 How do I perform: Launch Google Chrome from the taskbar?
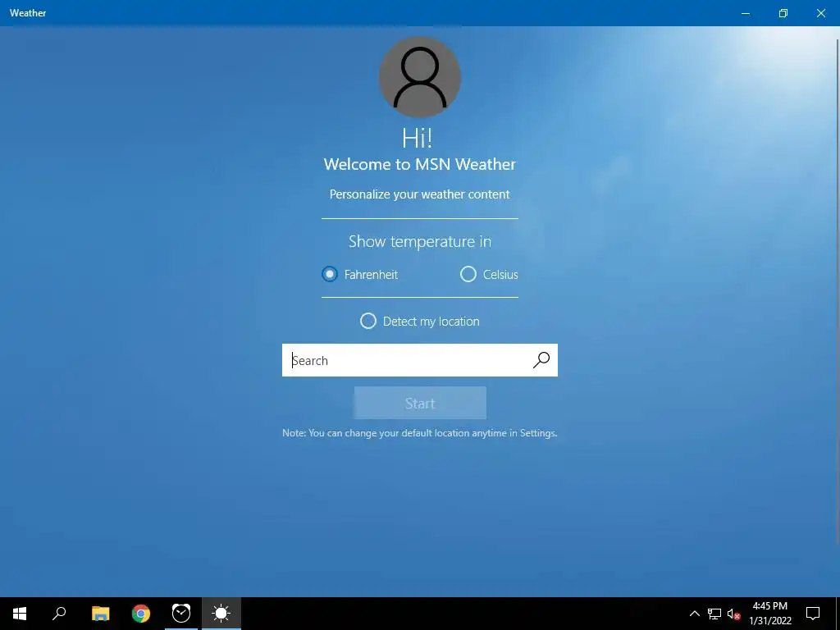pos(141,614)
